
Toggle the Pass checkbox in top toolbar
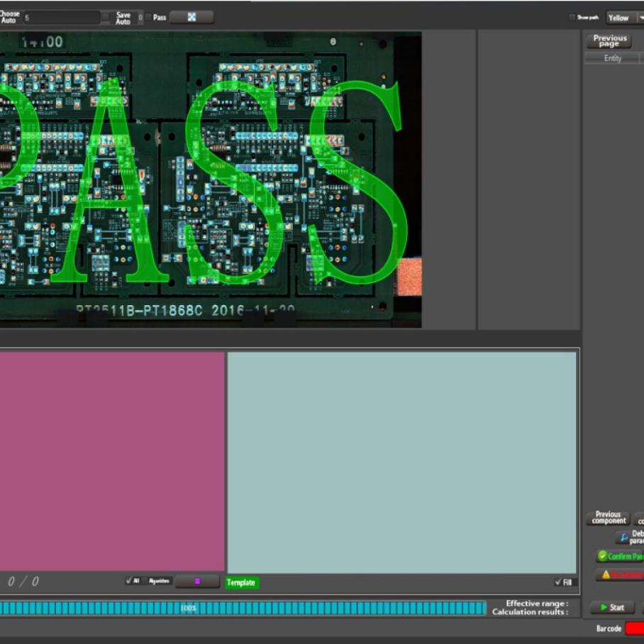(148, 17)
